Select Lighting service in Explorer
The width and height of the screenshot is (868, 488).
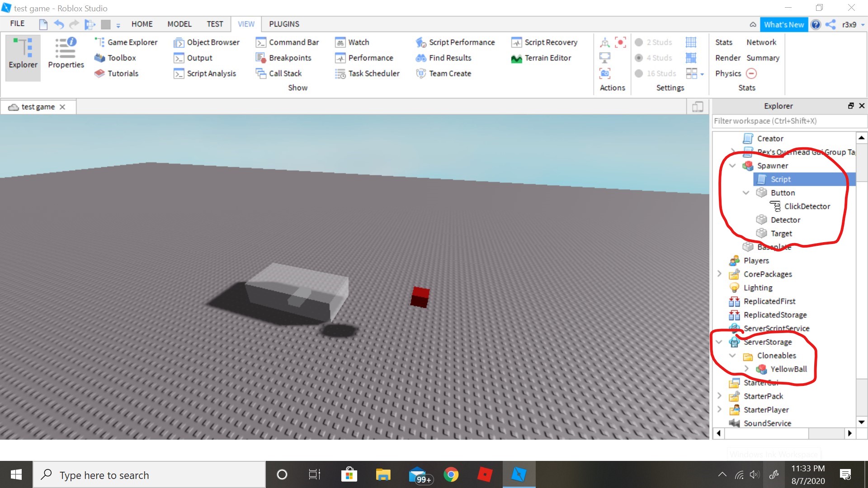tap(751, 288)
